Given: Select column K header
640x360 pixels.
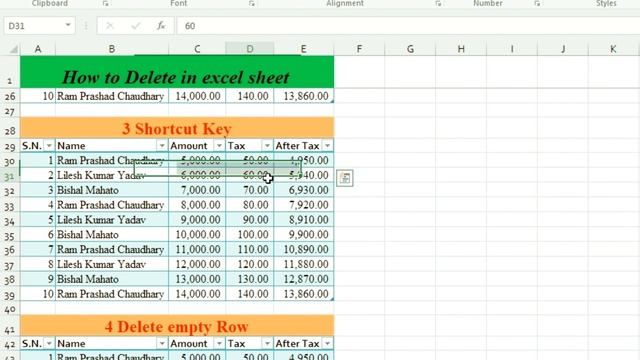Looking at the screenshot, I should point(613,49).
